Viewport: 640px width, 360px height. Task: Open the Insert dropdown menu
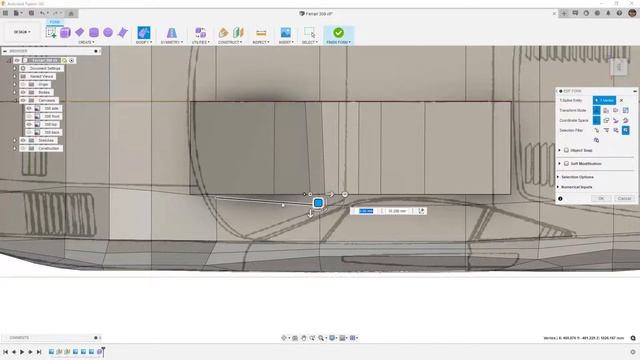tap(286, 42)
